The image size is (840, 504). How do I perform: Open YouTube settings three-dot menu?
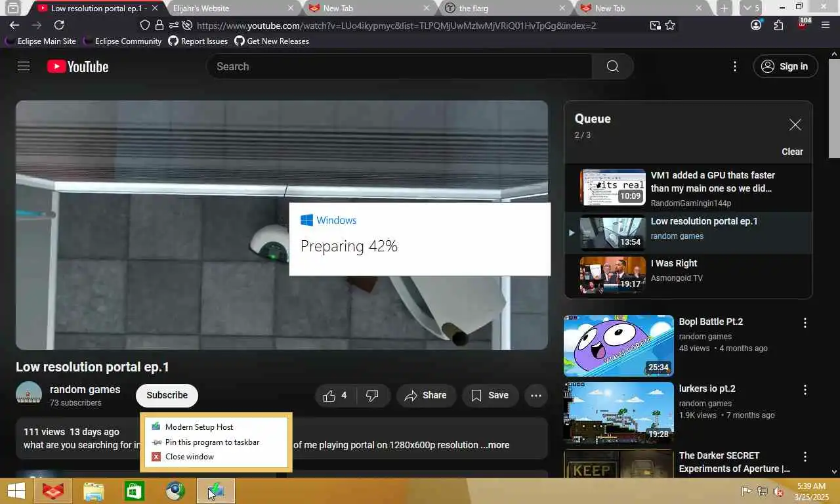point(735,66)
